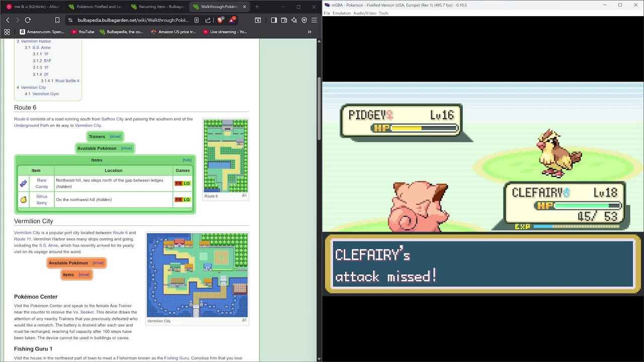This screenshot has height=362, width=644.
Task: Show Vermilion City Available Pokémon table
Action: [x=98, y=263]
